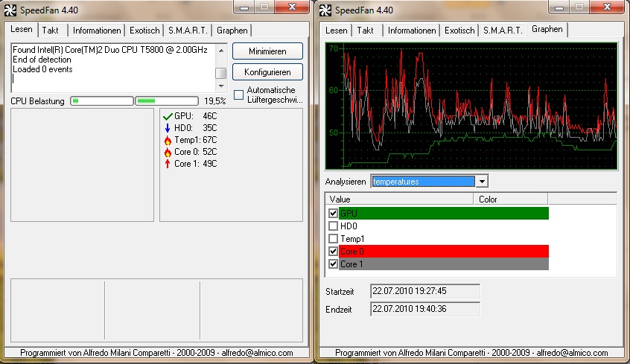Click the 'Core 1: 49C' reading
The image size is (630, 364).
pyautogui.click(x=195, y=164)
